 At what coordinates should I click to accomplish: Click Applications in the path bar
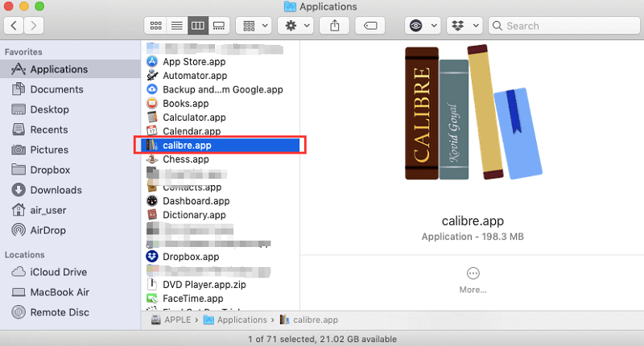(235, 319)
